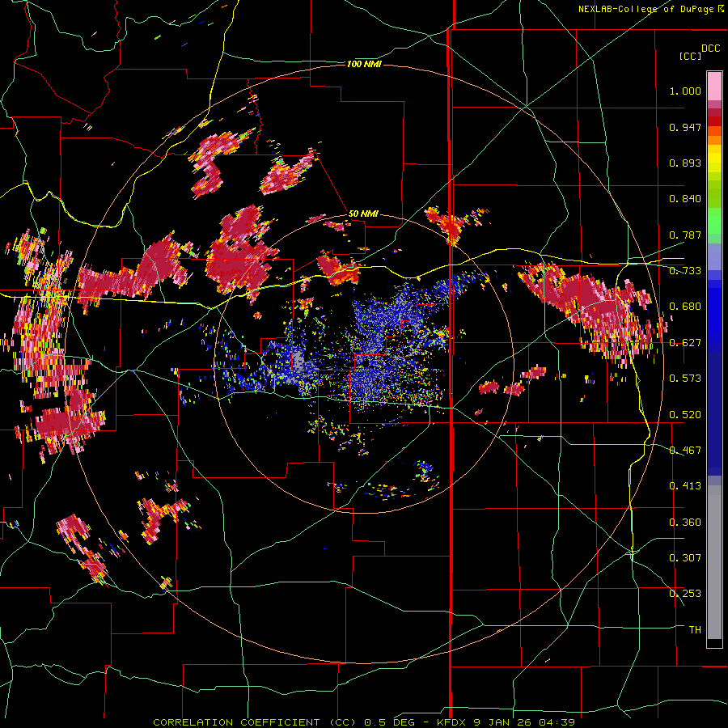
Task: Click the TH threshold label
Action: (695, 630)
